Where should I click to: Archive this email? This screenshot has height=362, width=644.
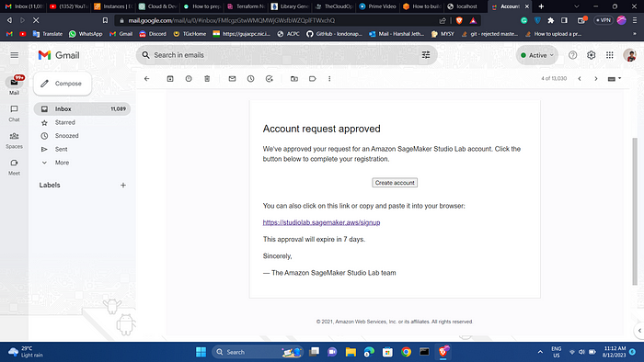tap(170, 79)
